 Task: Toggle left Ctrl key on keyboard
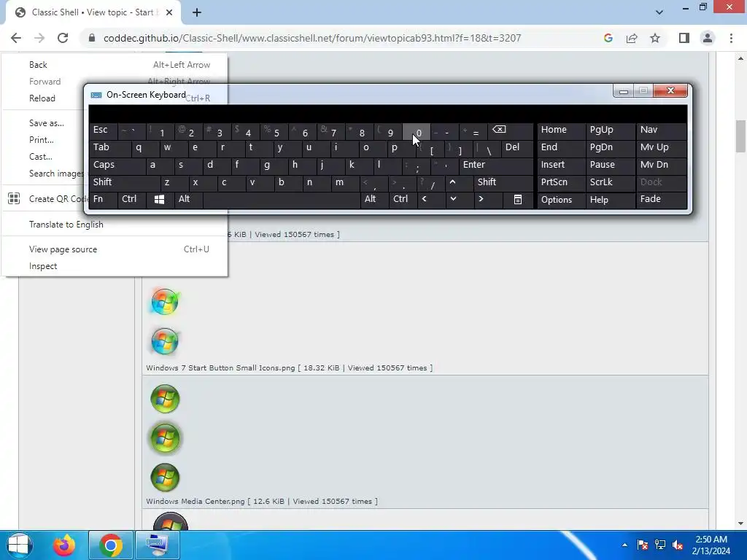132,200
